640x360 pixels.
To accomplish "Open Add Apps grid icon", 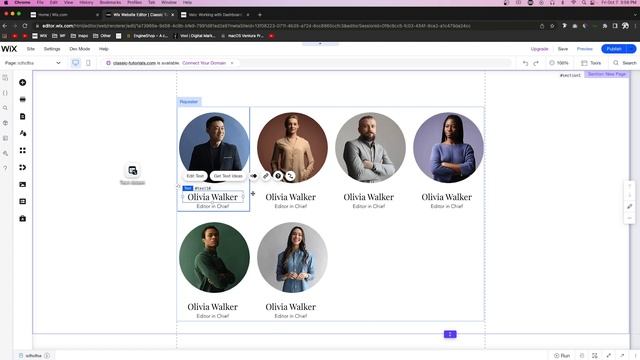I will click(23, 151).
